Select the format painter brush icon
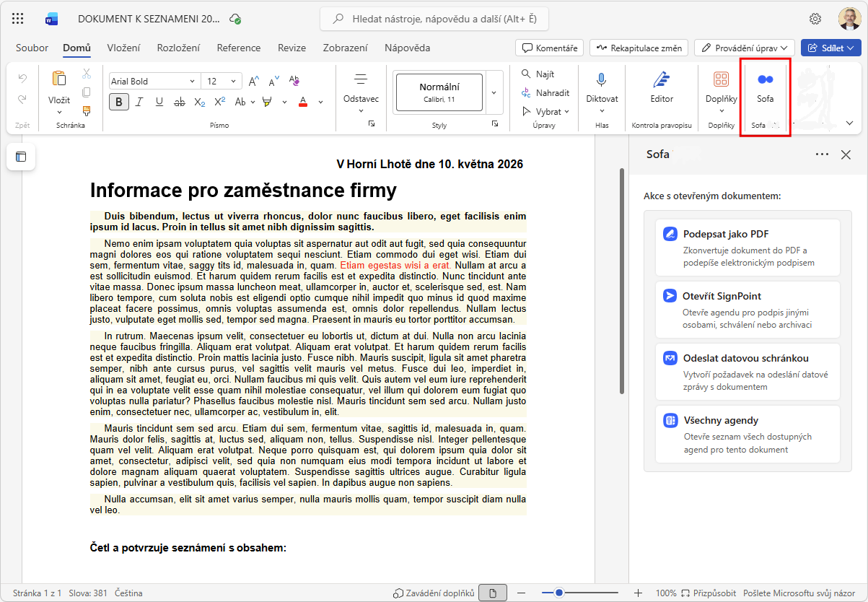Screen dimensions: 868x602 pos(87,110)
